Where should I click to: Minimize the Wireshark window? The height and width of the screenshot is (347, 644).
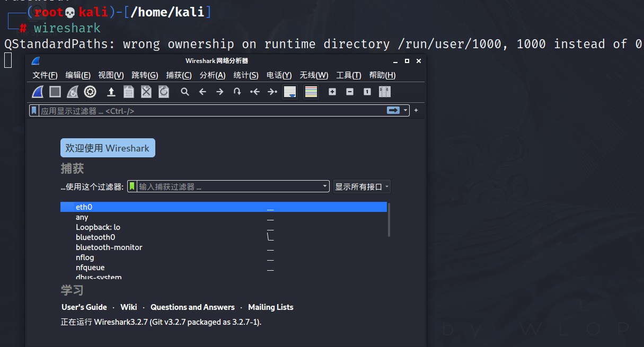tap(395, 61)
